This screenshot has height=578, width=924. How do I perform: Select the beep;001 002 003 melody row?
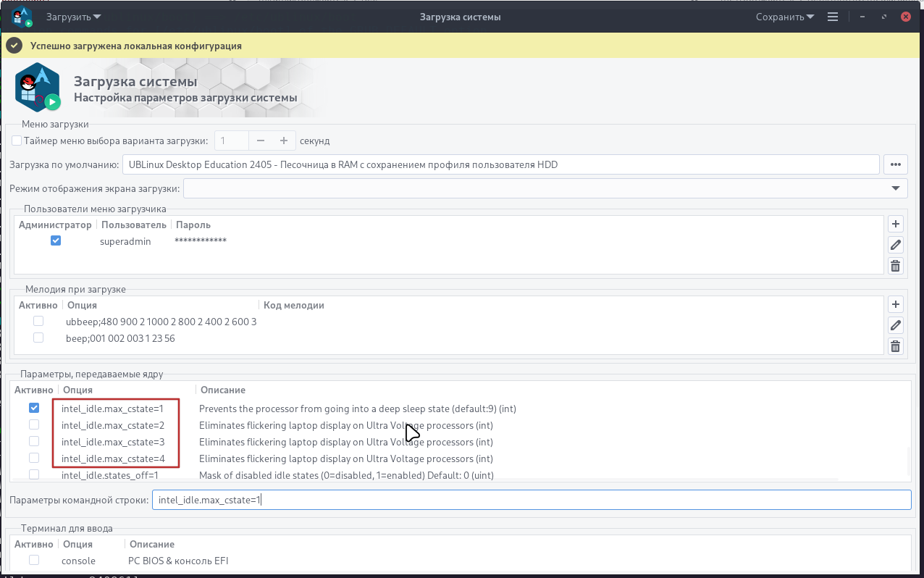(449, 338)
